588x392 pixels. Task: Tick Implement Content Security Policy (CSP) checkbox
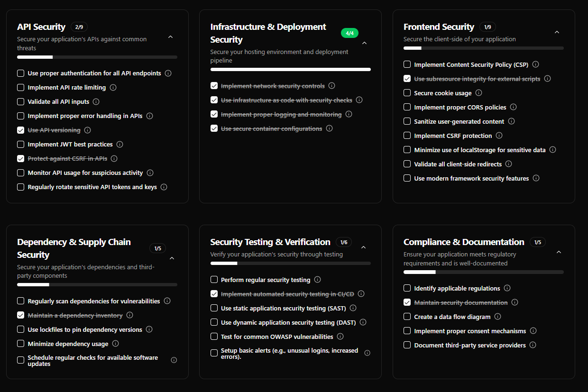tap(407, 64)
